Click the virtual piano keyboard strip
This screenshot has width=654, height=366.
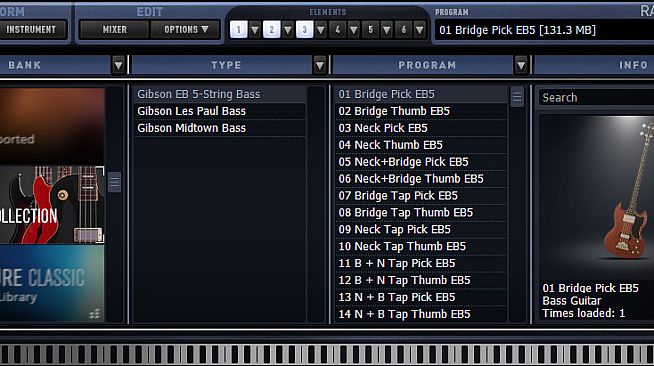coord(327,353)
